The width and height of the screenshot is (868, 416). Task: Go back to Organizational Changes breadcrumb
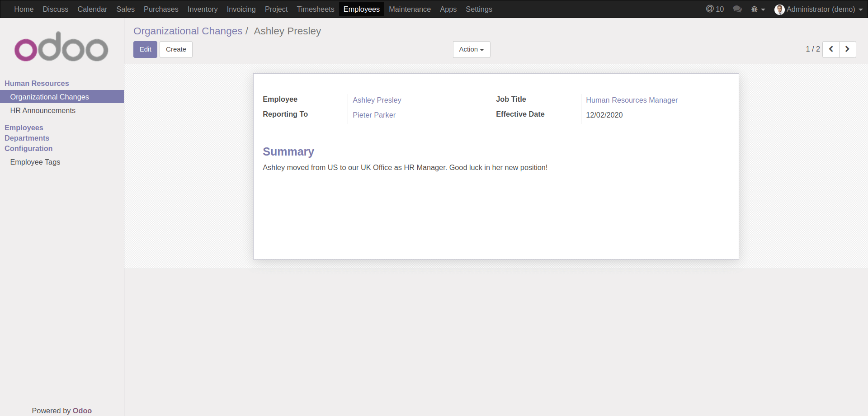tap(188, 31)
